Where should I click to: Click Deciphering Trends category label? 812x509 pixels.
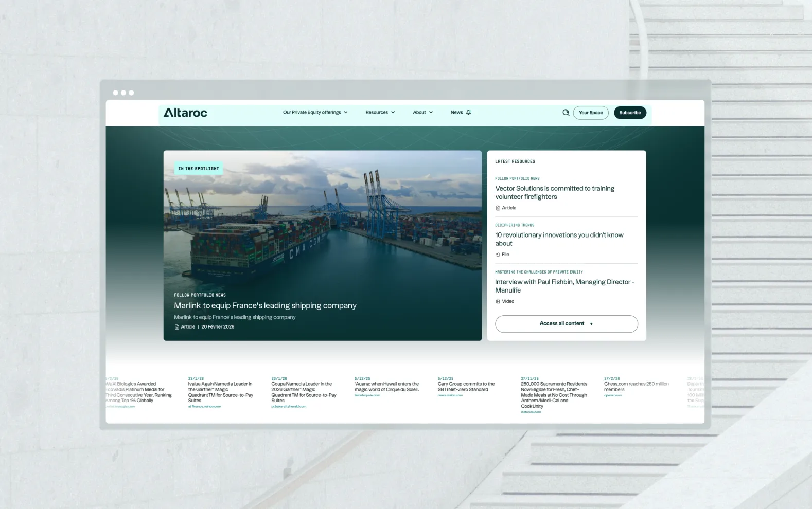[x=515, y=225]
